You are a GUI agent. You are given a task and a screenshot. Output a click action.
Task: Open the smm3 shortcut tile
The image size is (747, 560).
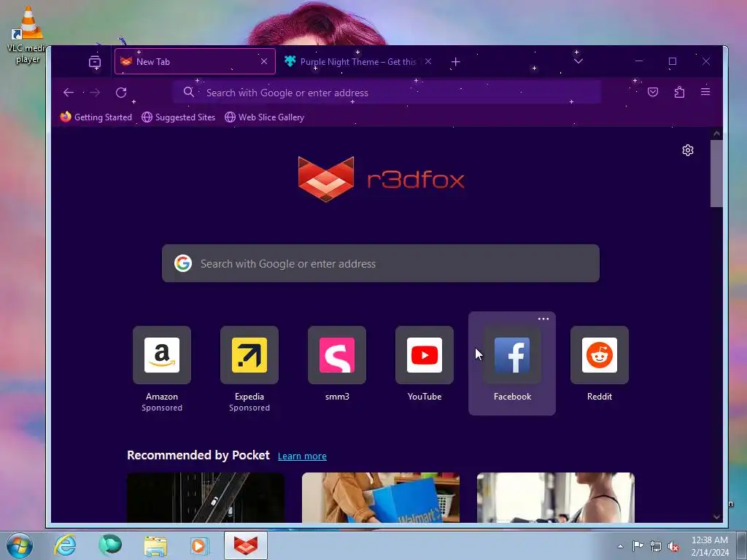tap(337, 364)
